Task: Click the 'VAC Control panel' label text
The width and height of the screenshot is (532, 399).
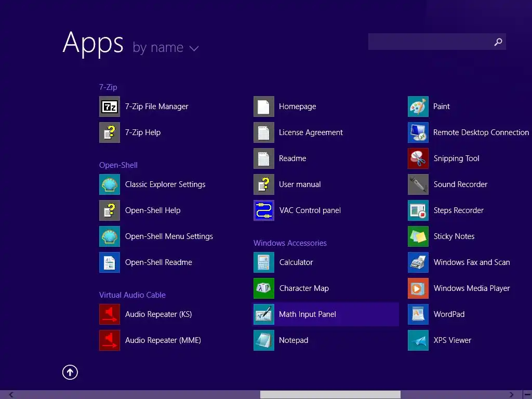Action: 310,210
